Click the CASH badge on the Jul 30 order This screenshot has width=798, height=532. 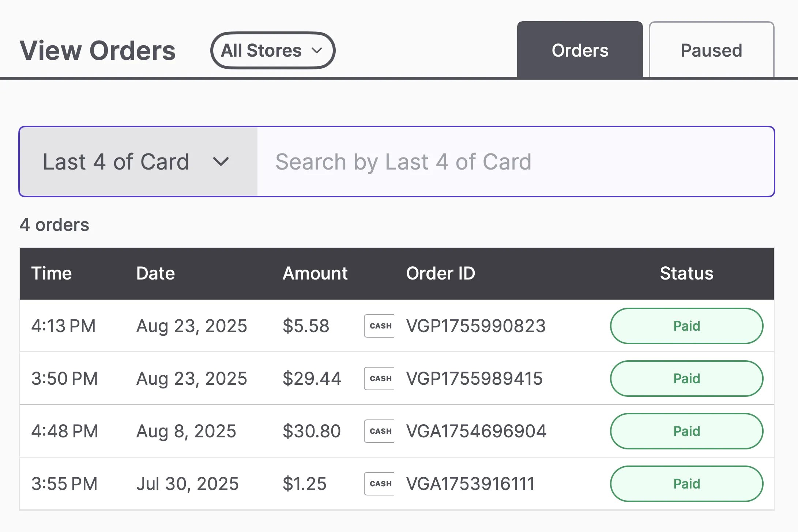[x=379, y=483]
